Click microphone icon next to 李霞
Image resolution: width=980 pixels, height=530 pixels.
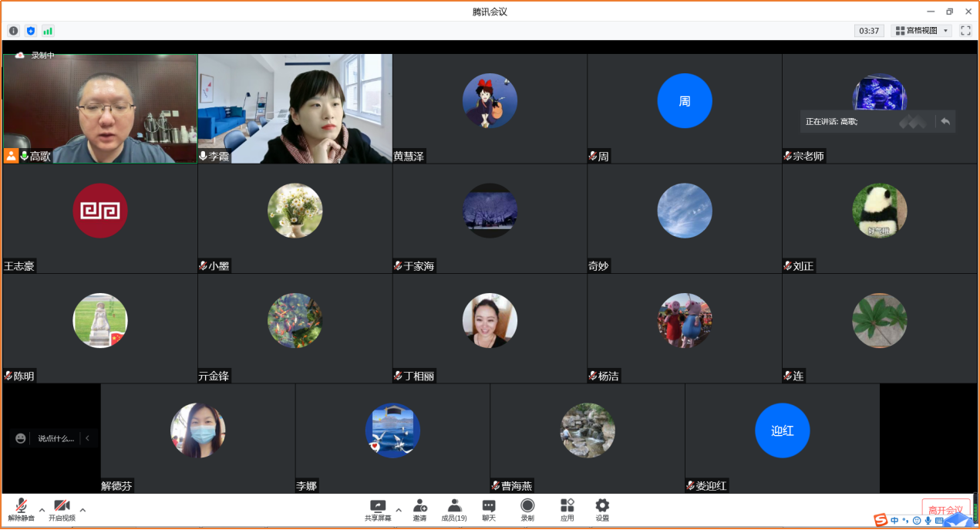coord(204,156)
